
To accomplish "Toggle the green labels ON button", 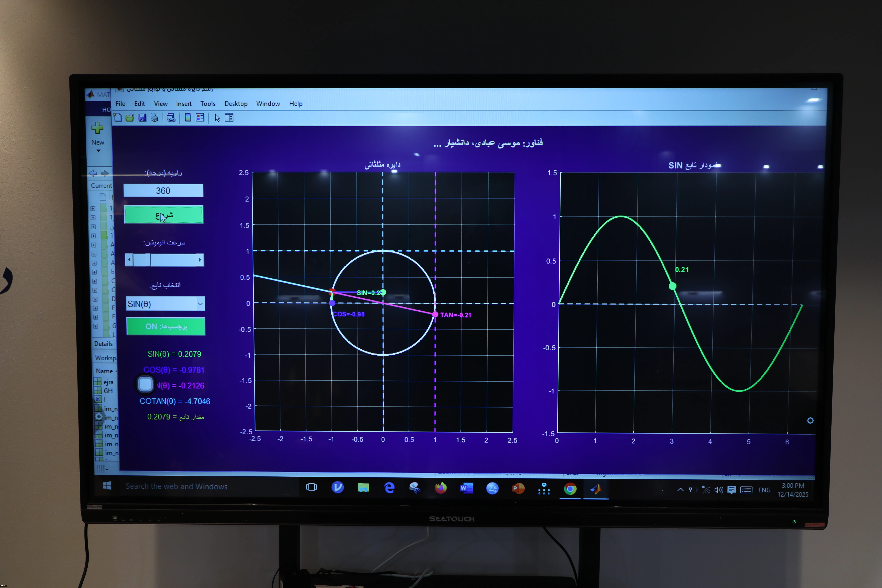I will click(x=166, y=326).
